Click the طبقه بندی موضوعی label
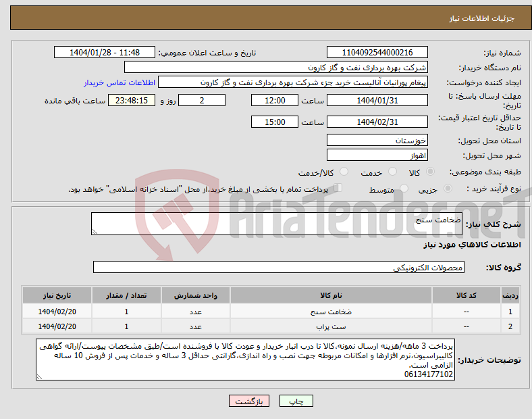This screenshot has height=419, width=532. click(x=485, y=172)
